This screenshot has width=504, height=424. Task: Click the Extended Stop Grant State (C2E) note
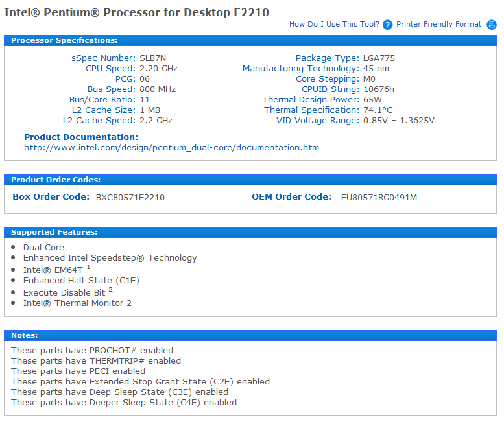coord(141,382)
